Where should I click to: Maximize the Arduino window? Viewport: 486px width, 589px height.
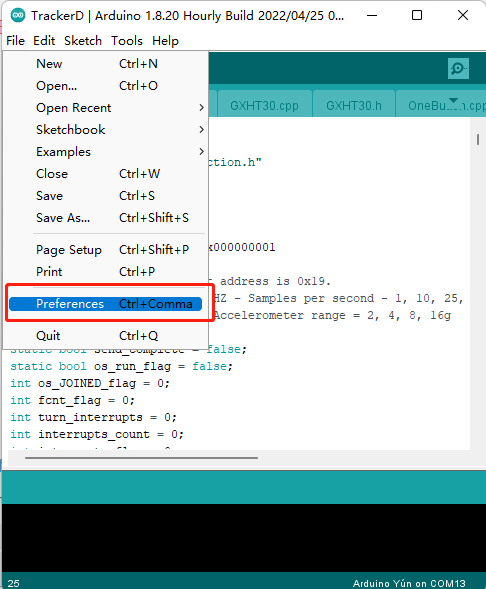tap(417, 15)
